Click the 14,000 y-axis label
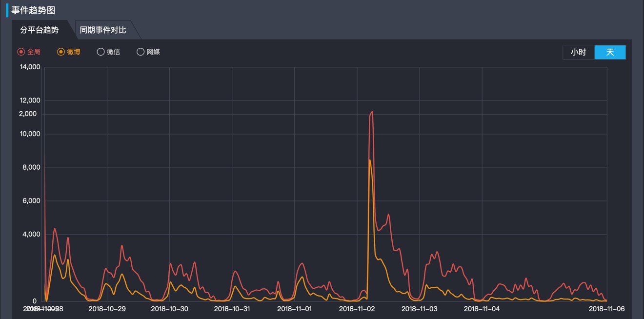Screen dimensions: 644x319 (30, 67)
